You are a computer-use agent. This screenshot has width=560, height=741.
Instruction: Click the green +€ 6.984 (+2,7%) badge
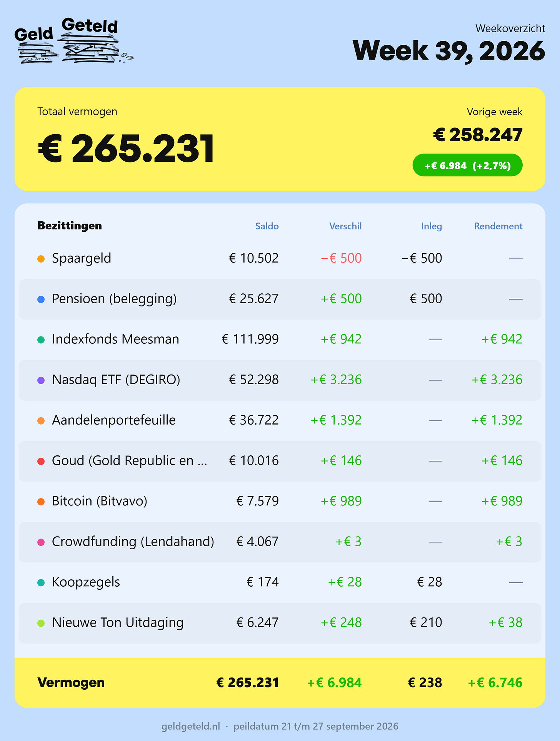pyautogui.click(x=467, y=166)
